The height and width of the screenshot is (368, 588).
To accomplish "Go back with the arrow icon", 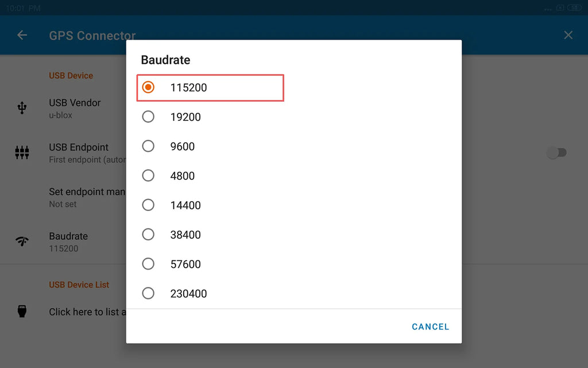I will click(22, 35).
